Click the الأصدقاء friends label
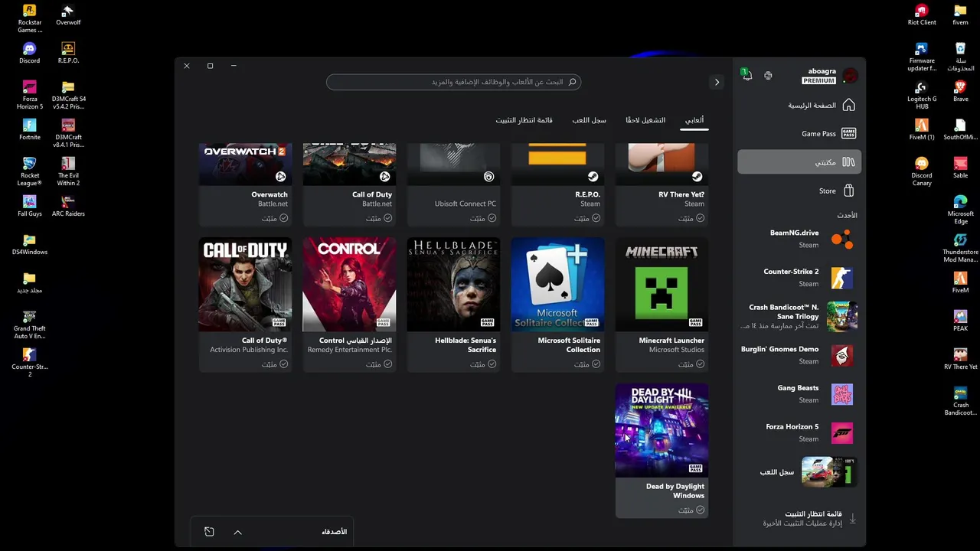This screenshot has height=551, width=980. pyautogui.click(x=334, y=532)
